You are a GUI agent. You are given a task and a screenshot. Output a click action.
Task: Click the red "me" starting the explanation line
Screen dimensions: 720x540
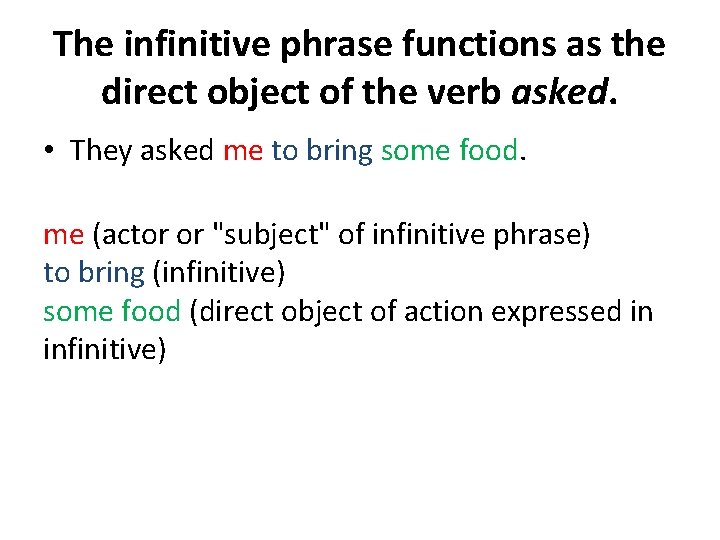tap(64, 234)
